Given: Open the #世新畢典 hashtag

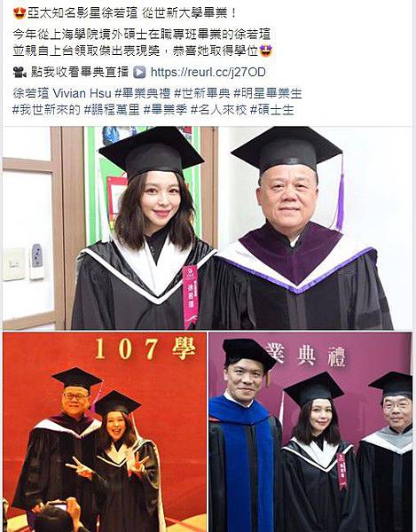Looking at the screenshot, I should [202, 93].
